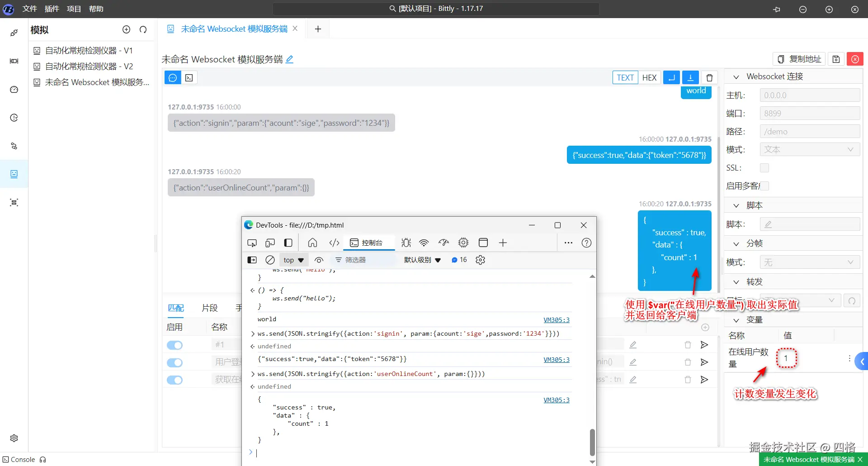Click the DevTools console scrollbar thumb

592,442
